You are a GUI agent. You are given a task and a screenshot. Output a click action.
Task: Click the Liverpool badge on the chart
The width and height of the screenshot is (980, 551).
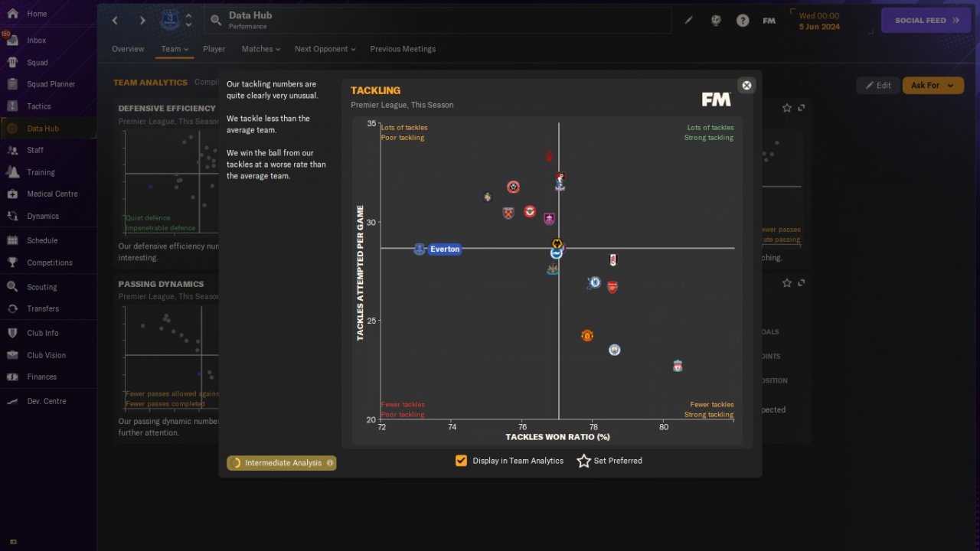pos(678,366)
